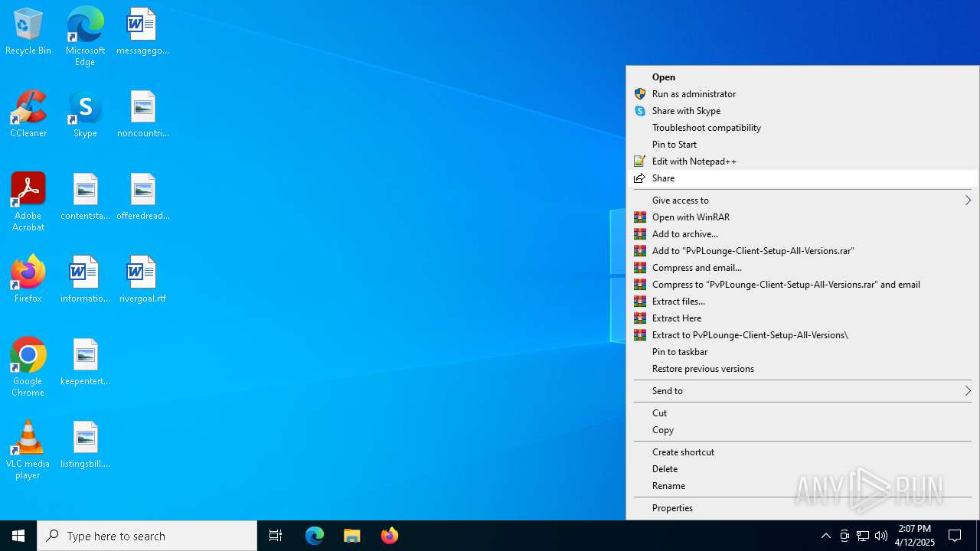Open the network status tray icon
980x551 pixels.
863,536
